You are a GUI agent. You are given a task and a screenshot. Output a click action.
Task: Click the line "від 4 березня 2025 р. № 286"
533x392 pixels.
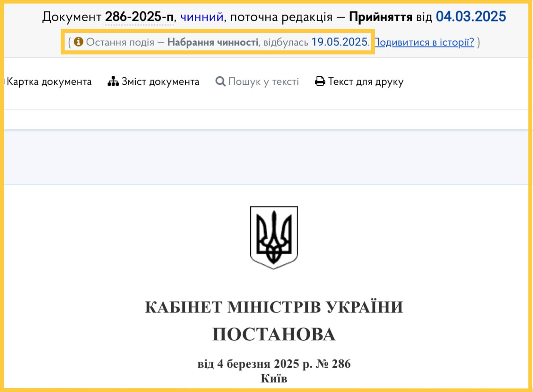coord(274,364)
